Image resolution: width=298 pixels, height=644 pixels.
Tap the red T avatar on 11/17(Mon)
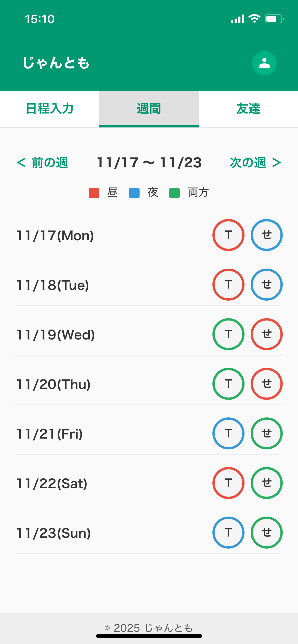(x=228, y=235)
